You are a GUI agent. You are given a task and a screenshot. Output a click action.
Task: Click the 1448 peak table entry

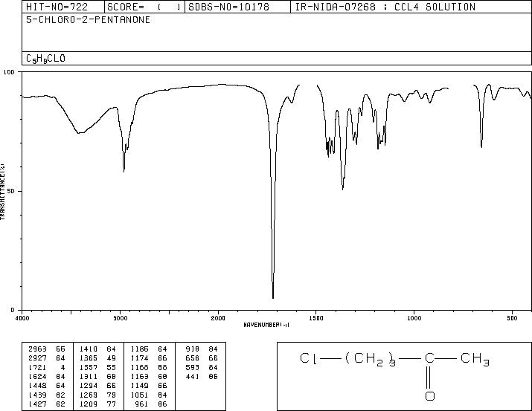tap(46, 386)
